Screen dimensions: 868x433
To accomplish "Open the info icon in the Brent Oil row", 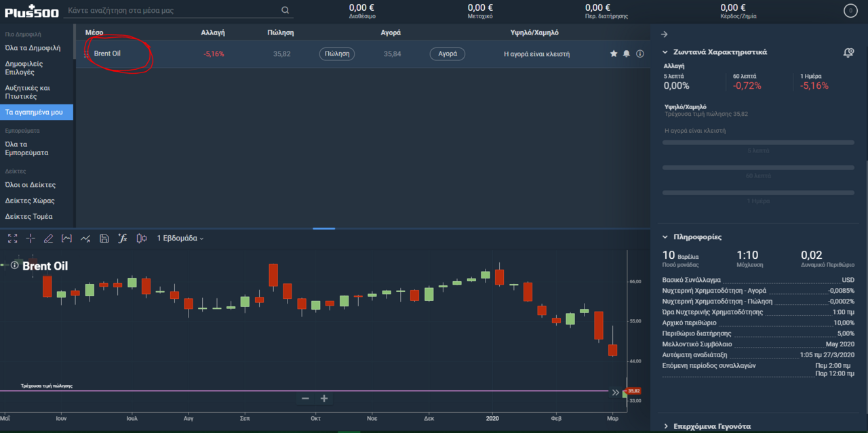I will click(640, 54).
